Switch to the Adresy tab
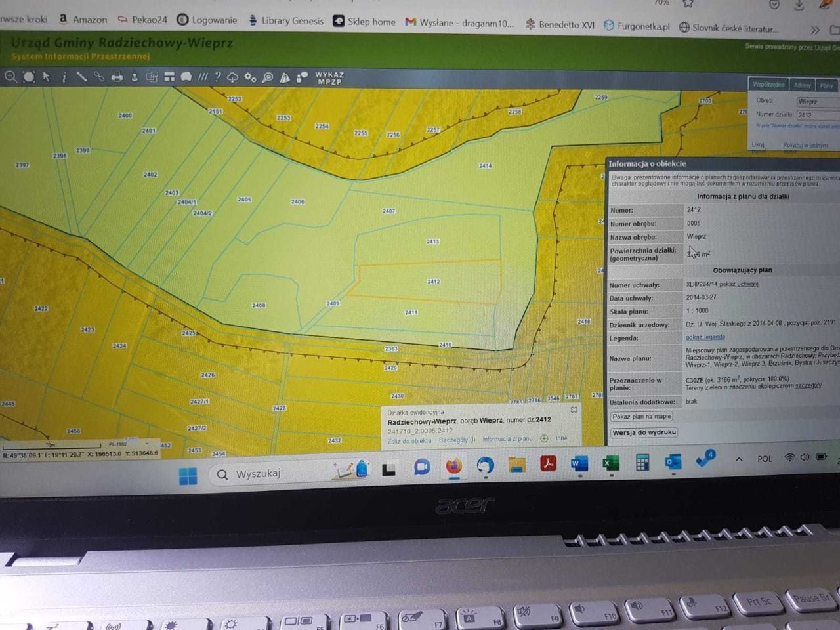840x630 pixels. click(x=803, y=85)
